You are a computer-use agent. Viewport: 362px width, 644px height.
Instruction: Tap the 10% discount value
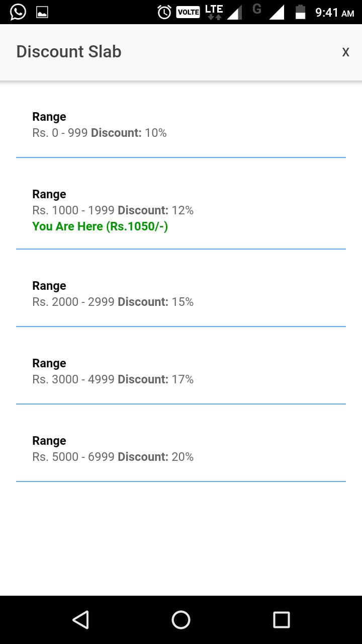(156, 133)
